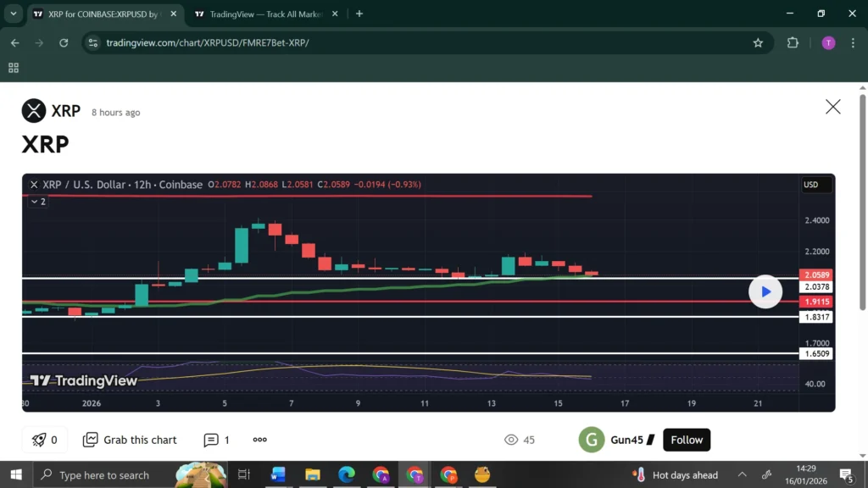Click the Follow button

coord(686,440)
